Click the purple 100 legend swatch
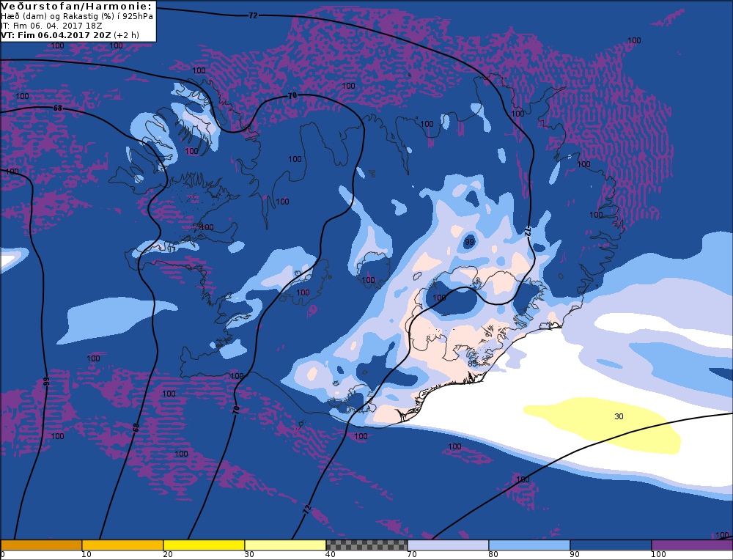 pos(692,545)
